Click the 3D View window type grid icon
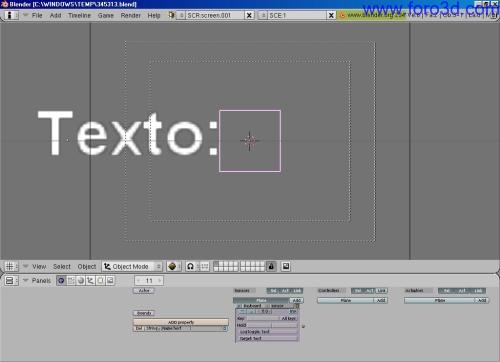 (x=10, y=267)
